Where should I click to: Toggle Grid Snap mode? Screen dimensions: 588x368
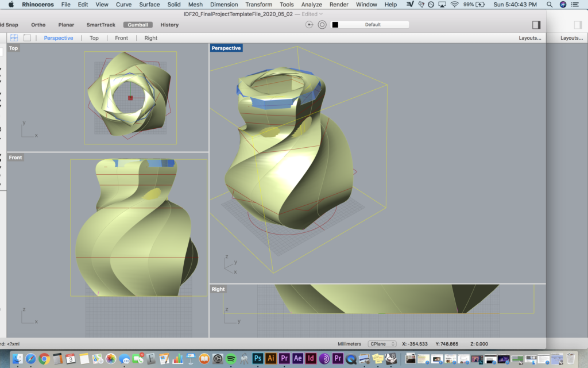tap(9, 25)
